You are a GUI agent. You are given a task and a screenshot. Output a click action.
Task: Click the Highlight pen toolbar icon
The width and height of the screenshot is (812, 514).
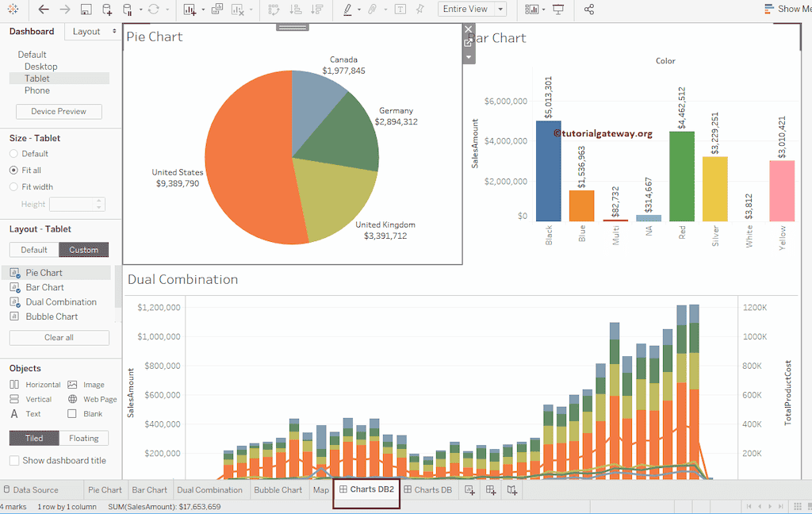coord(347,10)
